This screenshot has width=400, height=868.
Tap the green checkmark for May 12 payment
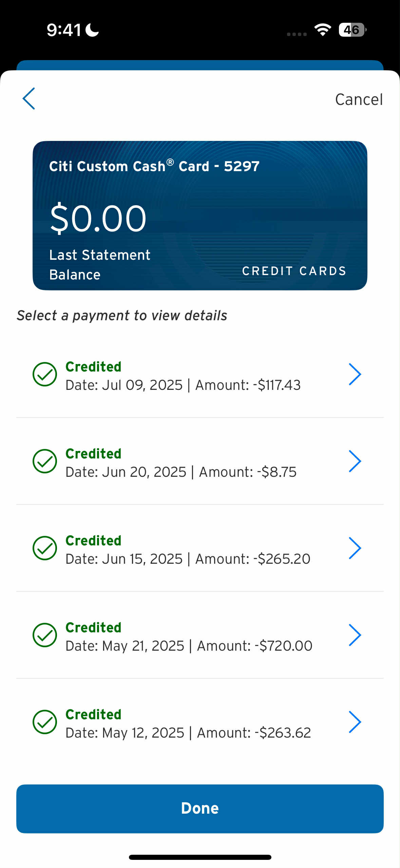(45, 722)
